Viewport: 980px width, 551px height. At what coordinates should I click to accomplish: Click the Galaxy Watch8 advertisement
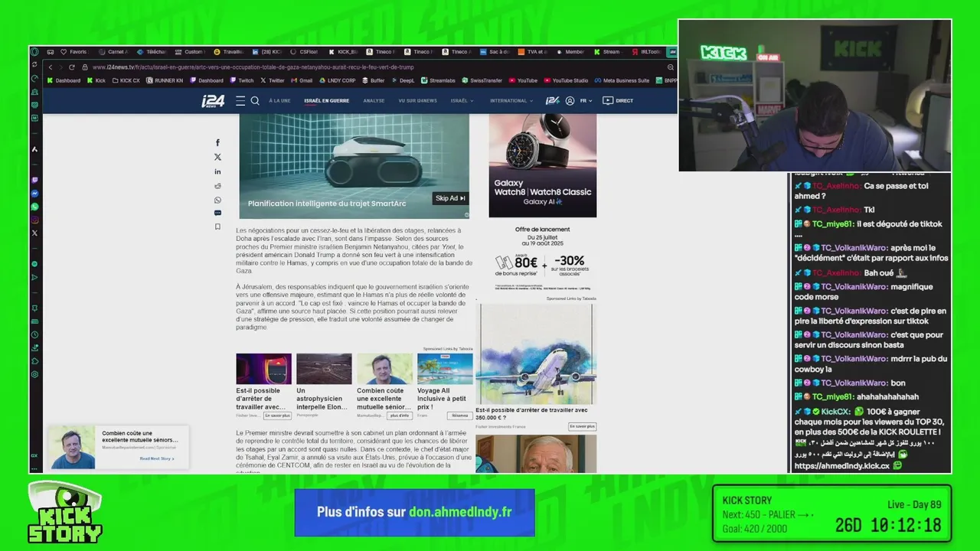(x=542, y=166)
